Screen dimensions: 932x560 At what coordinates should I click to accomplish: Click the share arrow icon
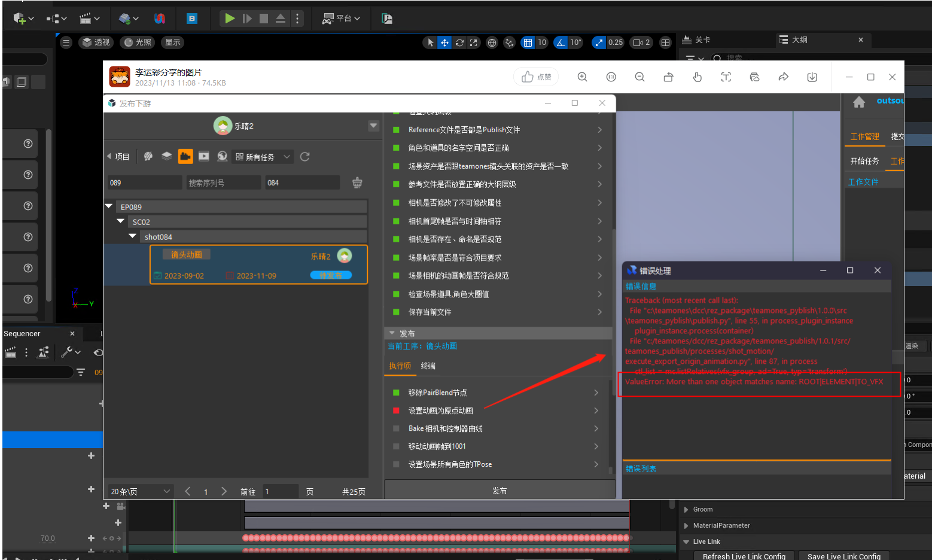click(x=783, y=77)
